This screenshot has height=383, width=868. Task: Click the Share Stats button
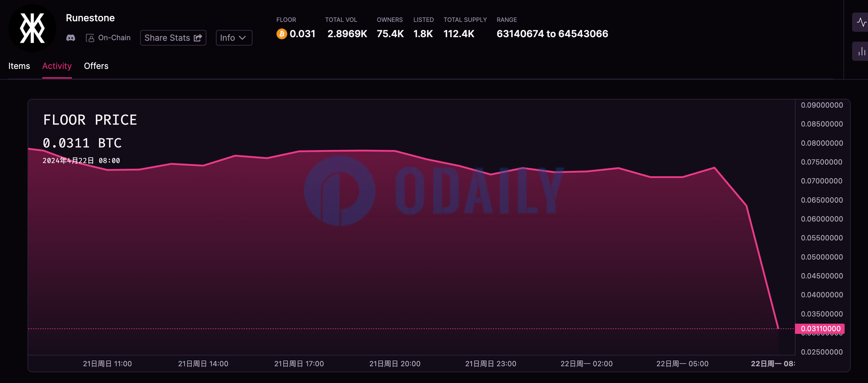pyautogui.click(x=173, y=38)
